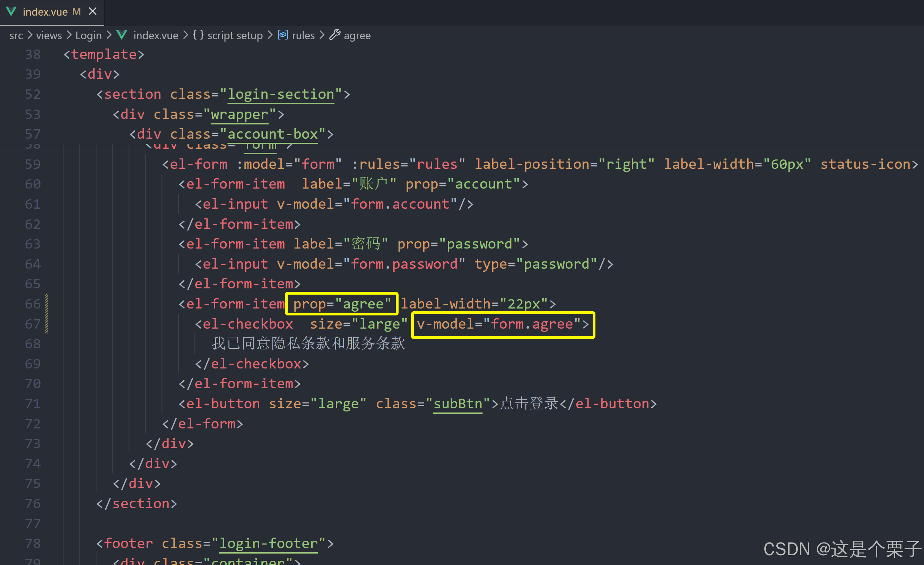Click the curly braces script setup icon
This screenshot has height=565, width=924.
point(198,35)
